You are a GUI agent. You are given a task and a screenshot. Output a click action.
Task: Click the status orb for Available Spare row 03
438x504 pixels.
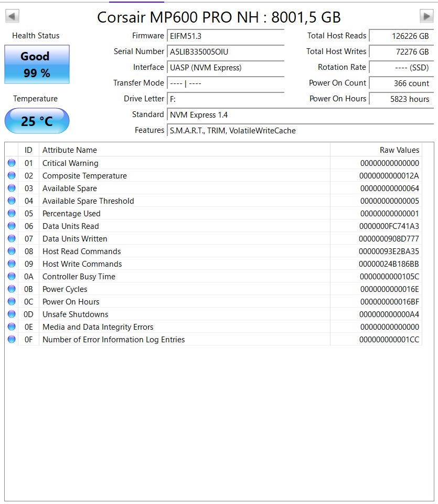(x=12, y=188)
